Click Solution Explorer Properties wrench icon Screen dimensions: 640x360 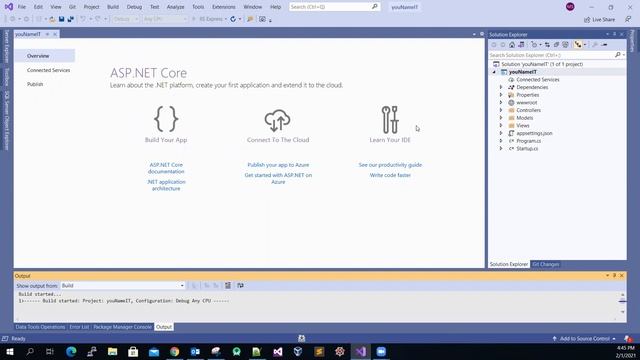[x=595, y=44]
